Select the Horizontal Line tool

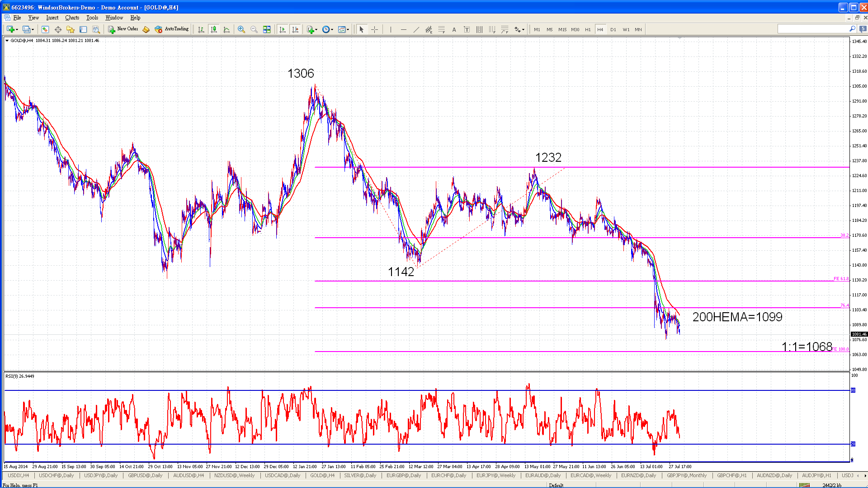pos(403,29)
